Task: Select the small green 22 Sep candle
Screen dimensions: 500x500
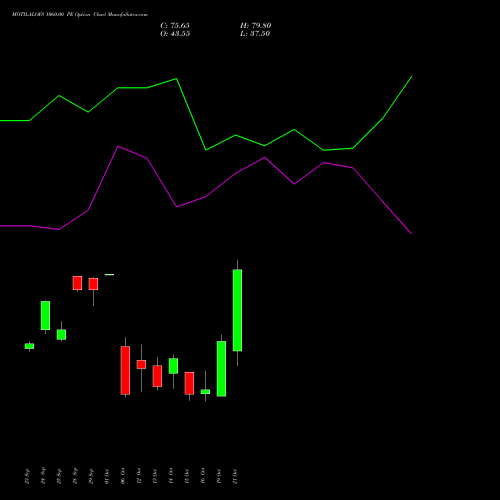Action: (x=29, y=346)
